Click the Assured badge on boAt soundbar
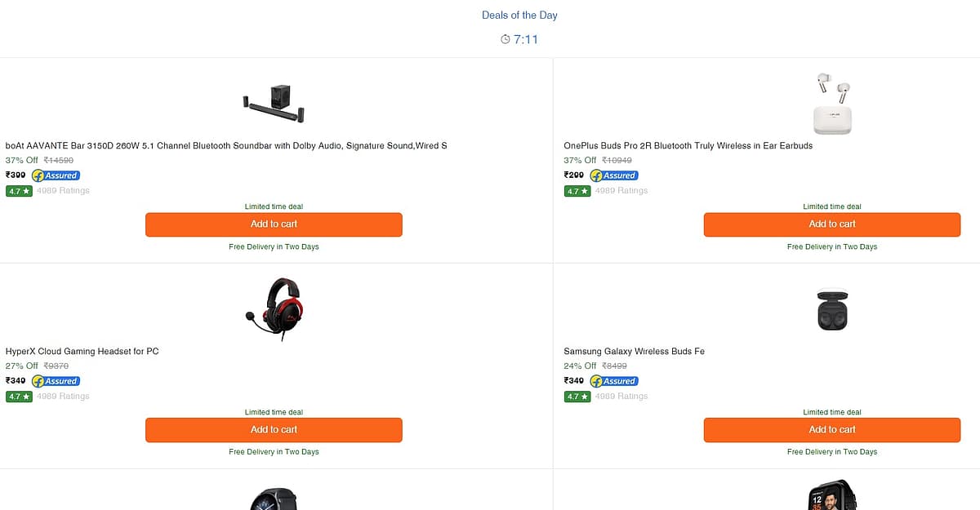980x510 pixels. (56, 175)
